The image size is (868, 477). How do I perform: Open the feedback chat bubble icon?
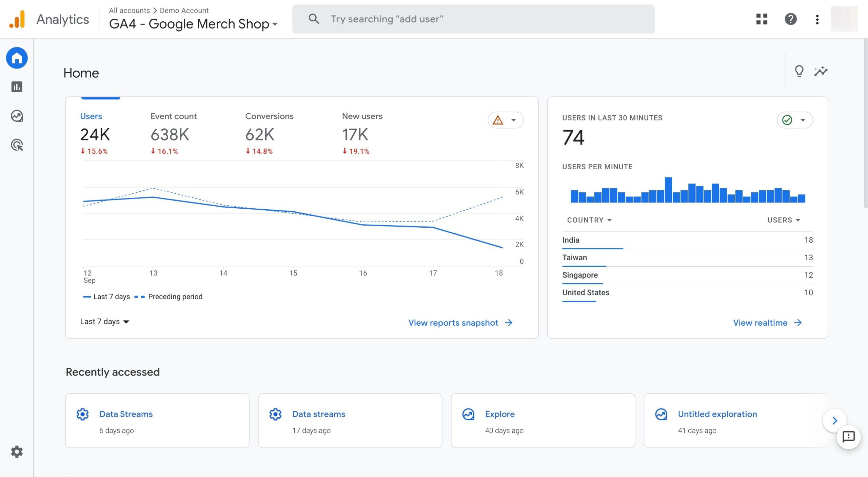(x=849, y=437)
